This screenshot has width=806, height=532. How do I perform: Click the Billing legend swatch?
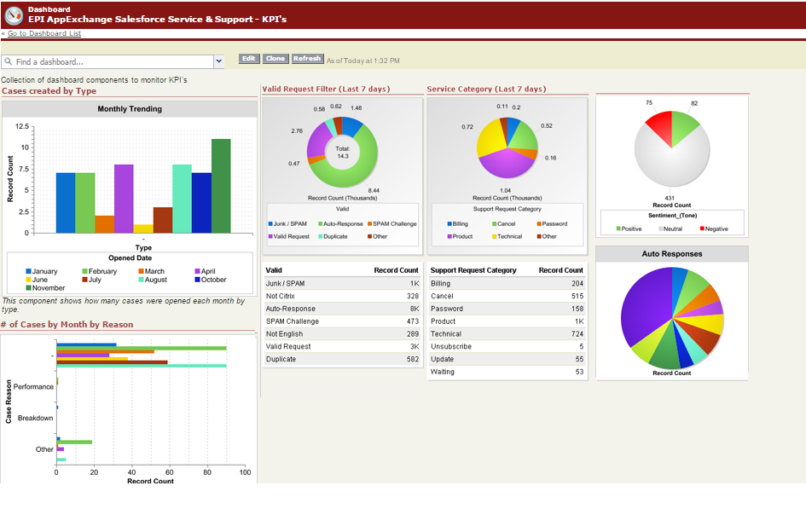(449, 224)
